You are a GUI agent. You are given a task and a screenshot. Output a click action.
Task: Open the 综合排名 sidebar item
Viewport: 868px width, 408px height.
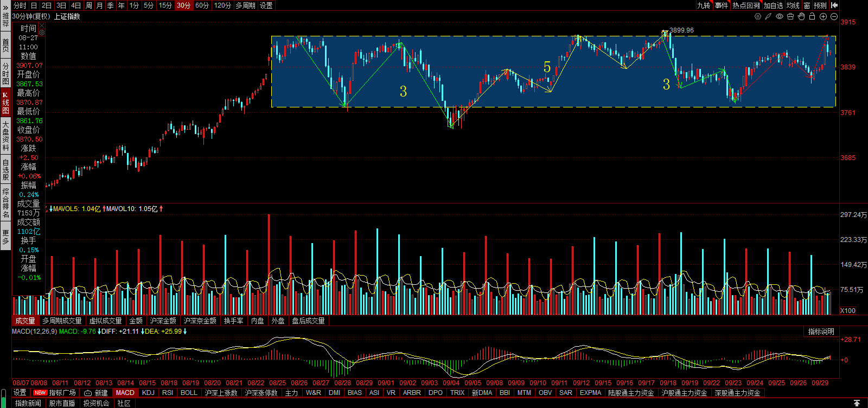coord(5,203)
